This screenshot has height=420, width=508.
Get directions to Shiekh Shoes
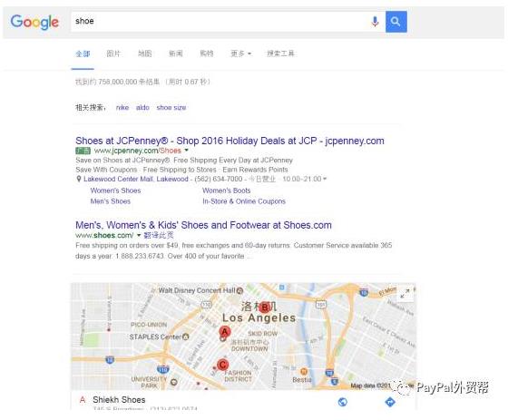point(390,402)
